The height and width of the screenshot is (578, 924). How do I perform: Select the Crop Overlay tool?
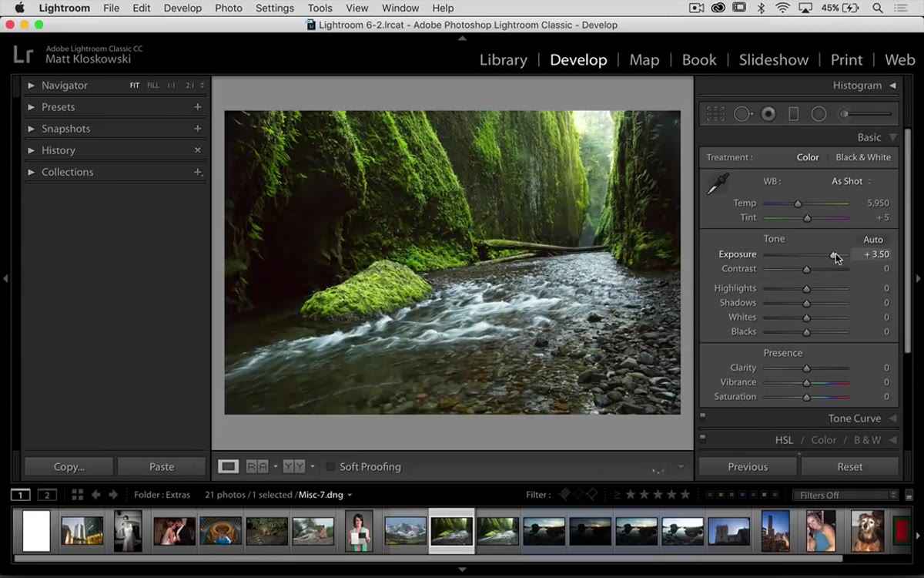(x=715, y=114)
